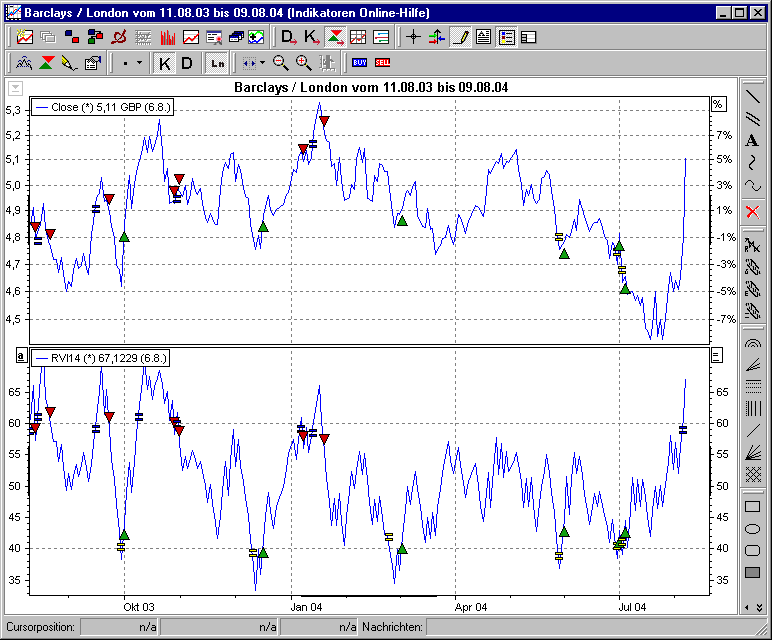Click the zoom in magnifier icon
The width and height of the screenshot is (772, 640).
(303, 63)
